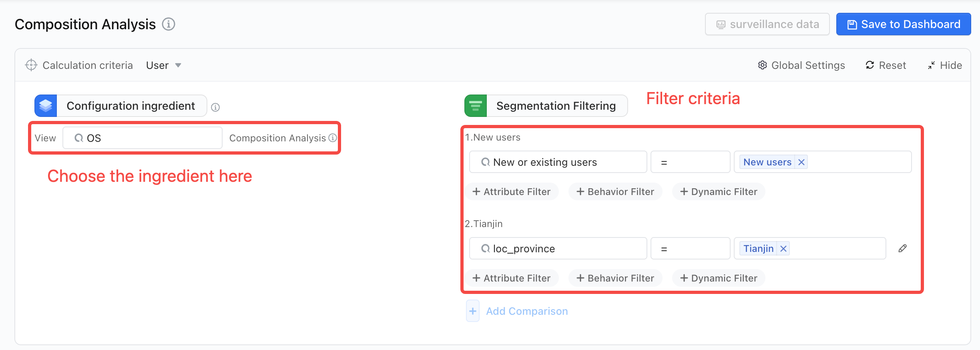Image resolution: width=980 pixels, height=350 pixels.
Task: Hide the criteria panel
Action: (x=945, y=65)
